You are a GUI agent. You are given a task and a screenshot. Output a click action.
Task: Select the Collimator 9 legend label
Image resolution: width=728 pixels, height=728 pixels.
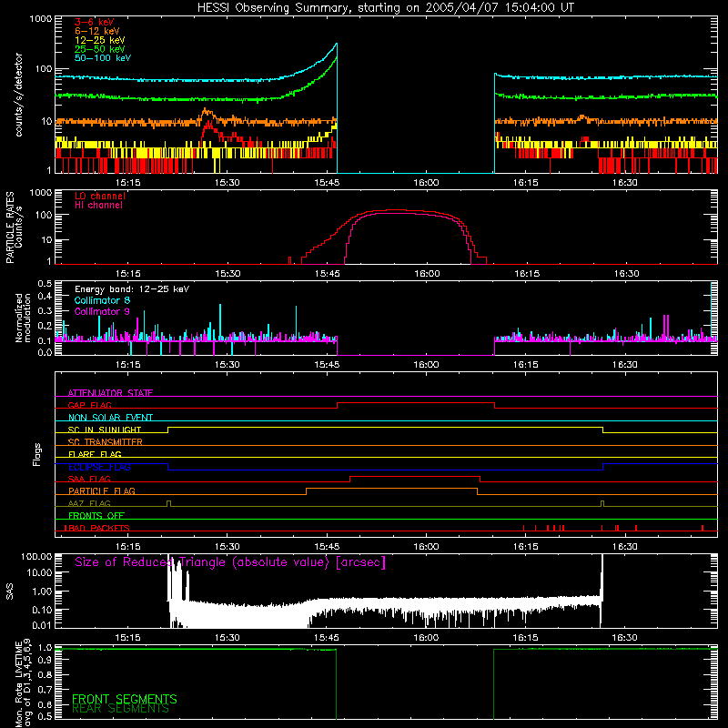[x=102, y=311]
